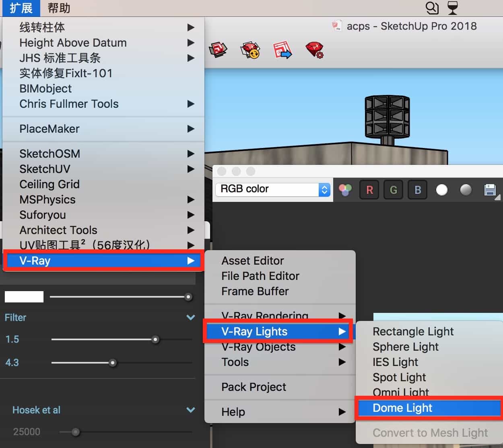The height and width of the screenshot is (448, 503).
Task: Toggle monochromatic mode grey sphere
Action: 466,189
